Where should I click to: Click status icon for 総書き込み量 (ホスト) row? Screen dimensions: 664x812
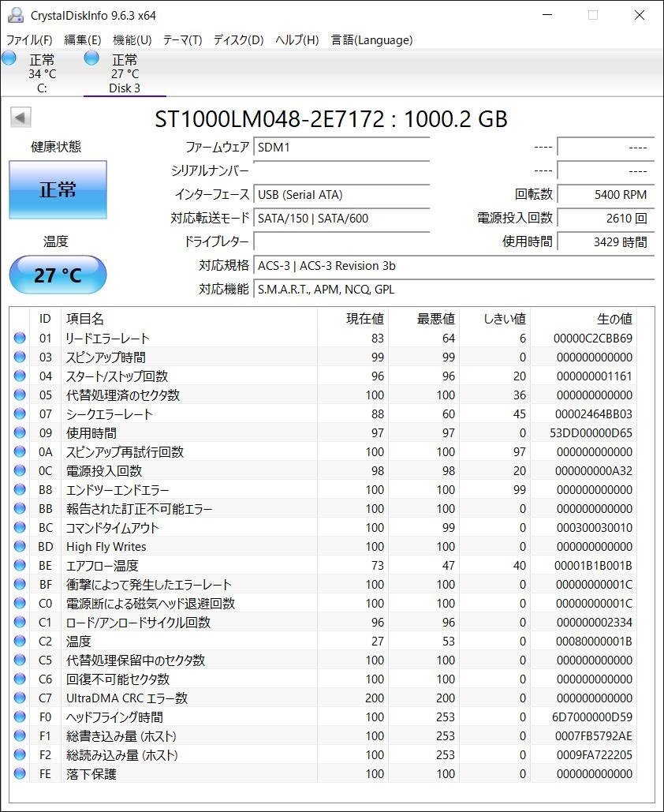tap(20, 735)
